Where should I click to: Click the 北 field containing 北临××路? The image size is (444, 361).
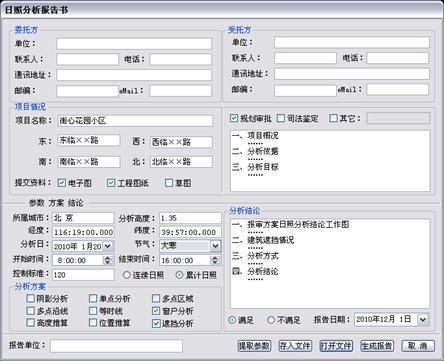[181, 162]
